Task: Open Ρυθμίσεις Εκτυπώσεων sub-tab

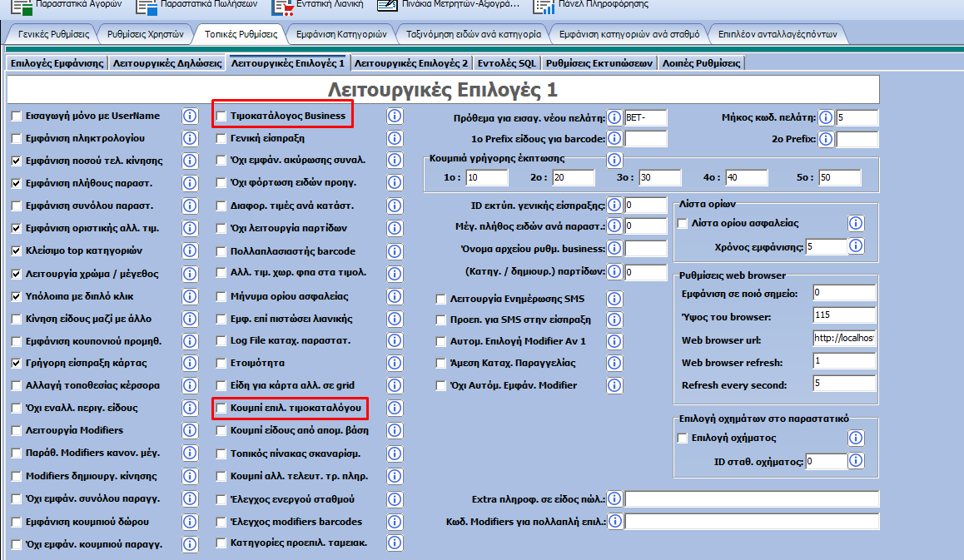Action: coord(599,62)
